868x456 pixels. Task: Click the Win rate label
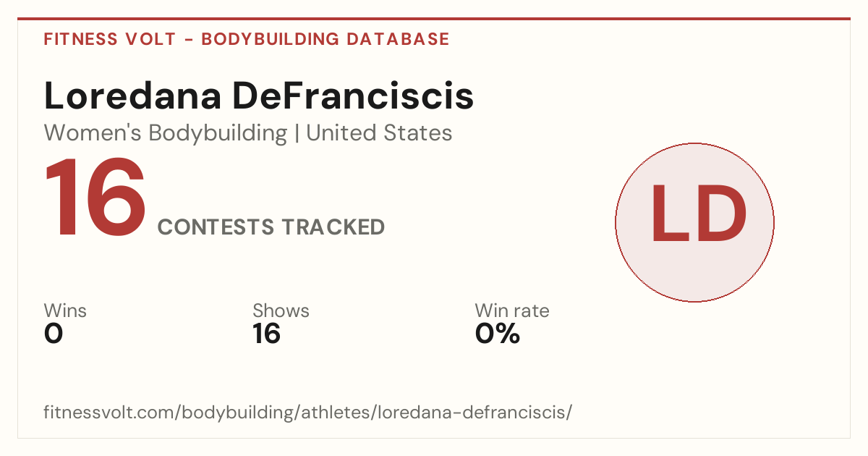point(512,311)
